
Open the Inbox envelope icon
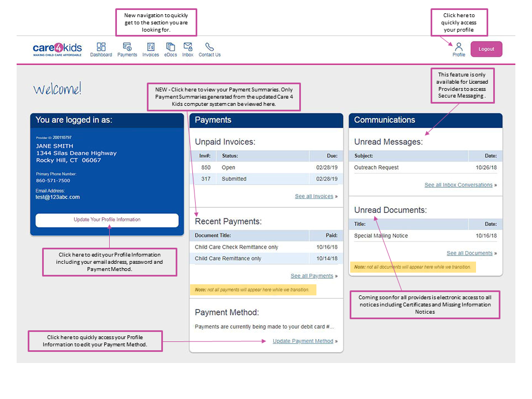187,49
